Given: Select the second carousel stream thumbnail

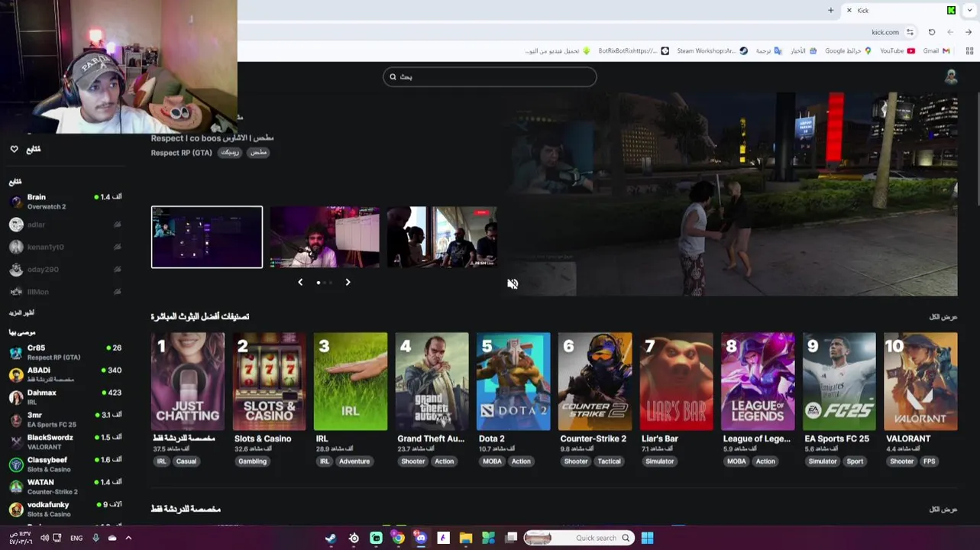Looking at the screenshot, I should click(324, 237).
